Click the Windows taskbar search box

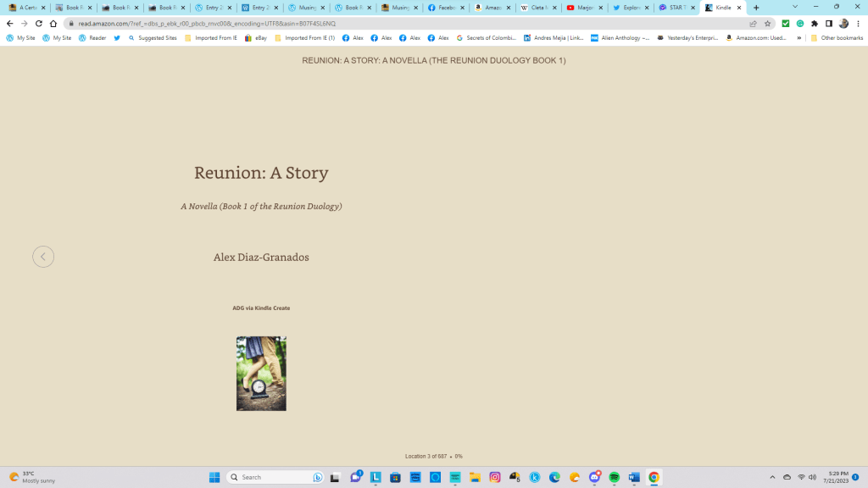tap(275, 477)
